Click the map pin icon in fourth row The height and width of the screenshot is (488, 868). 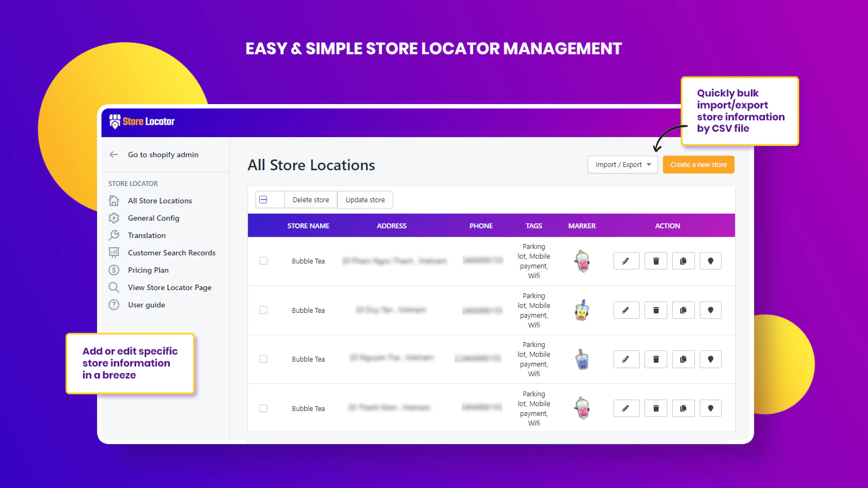710,408
